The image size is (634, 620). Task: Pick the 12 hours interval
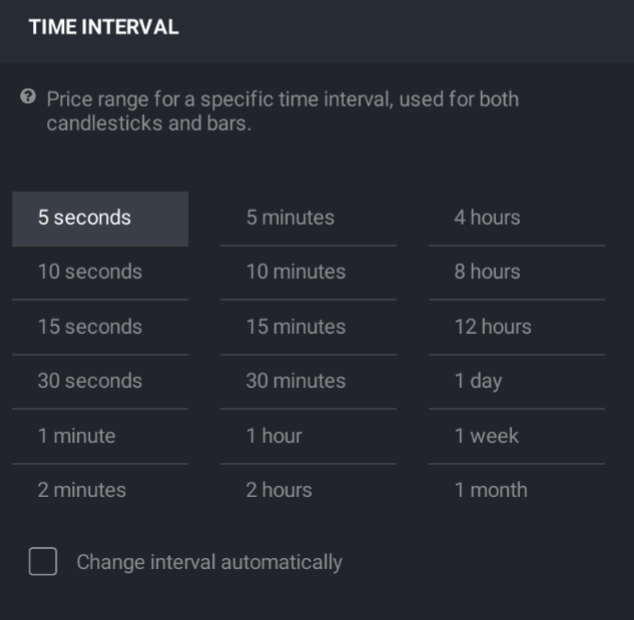click(x=517, y=328)
